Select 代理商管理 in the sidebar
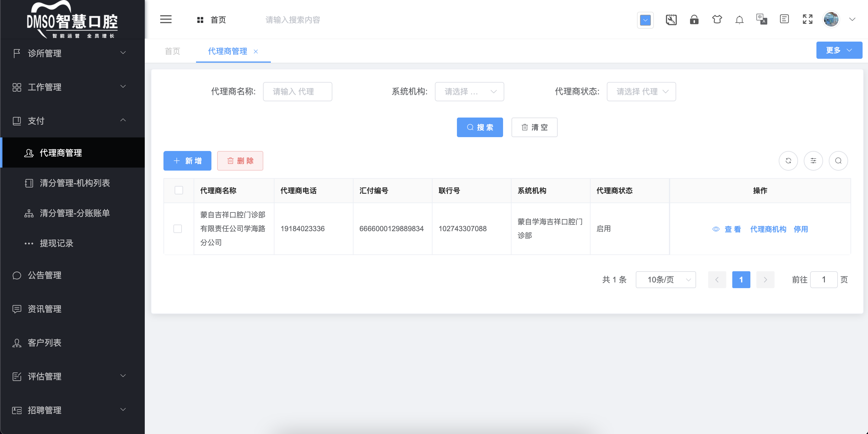The image size is (868, 434). [72, 153]
